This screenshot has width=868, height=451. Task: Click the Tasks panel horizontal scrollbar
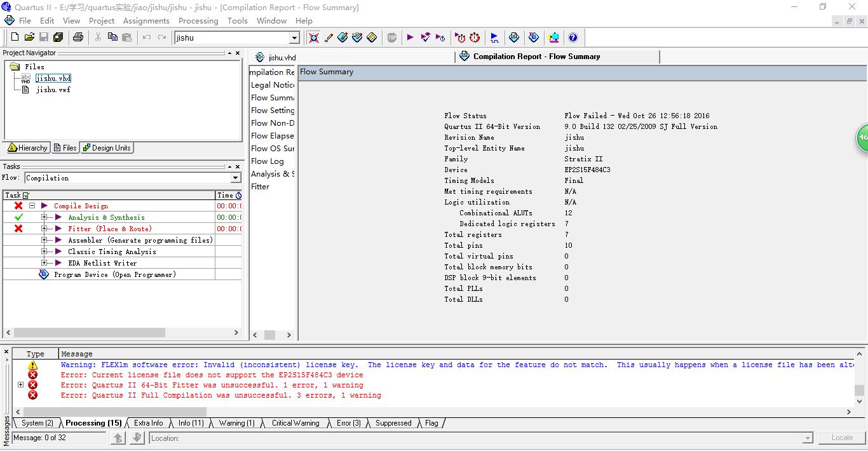pyautogui.click(x=89, y=332)
